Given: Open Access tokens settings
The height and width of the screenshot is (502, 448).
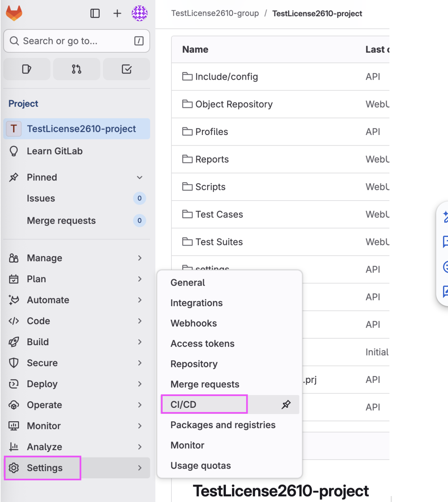Looking at the screenshot, I should click(230, 344).
